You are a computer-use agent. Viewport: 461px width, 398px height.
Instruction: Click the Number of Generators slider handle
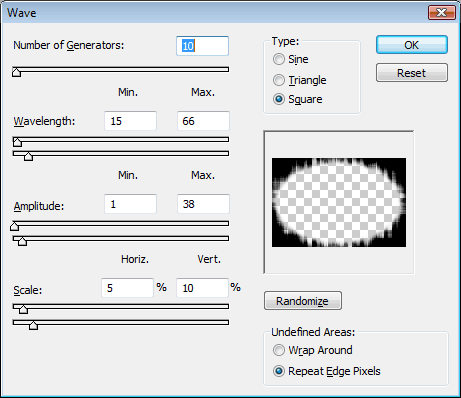tap(16, 72)
